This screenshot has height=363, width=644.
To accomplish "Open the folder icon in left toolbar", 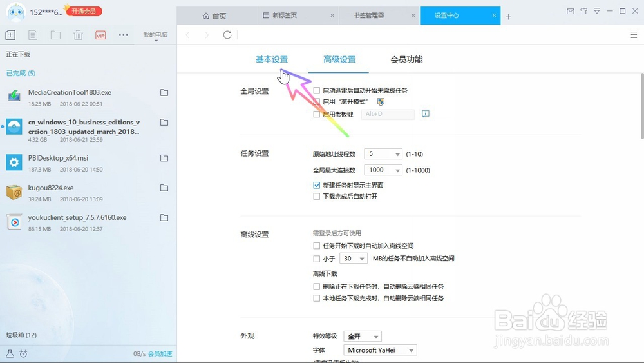I will click(55, 35).
